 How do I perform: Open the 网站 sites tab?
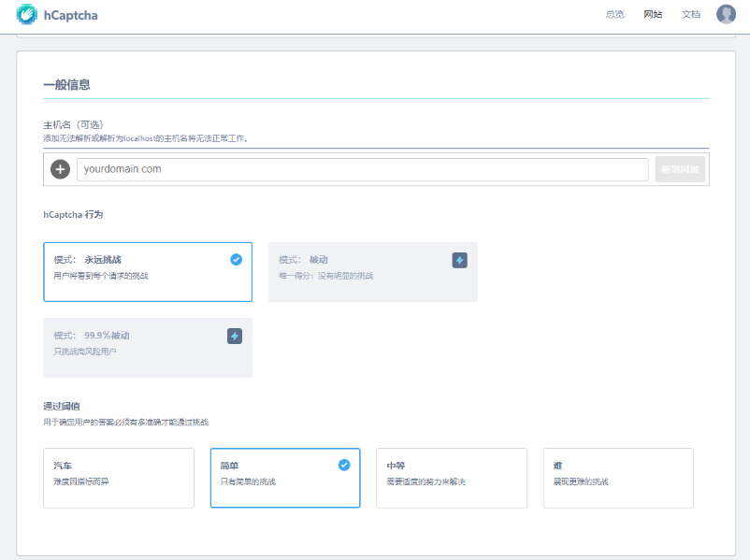[653, 15]
